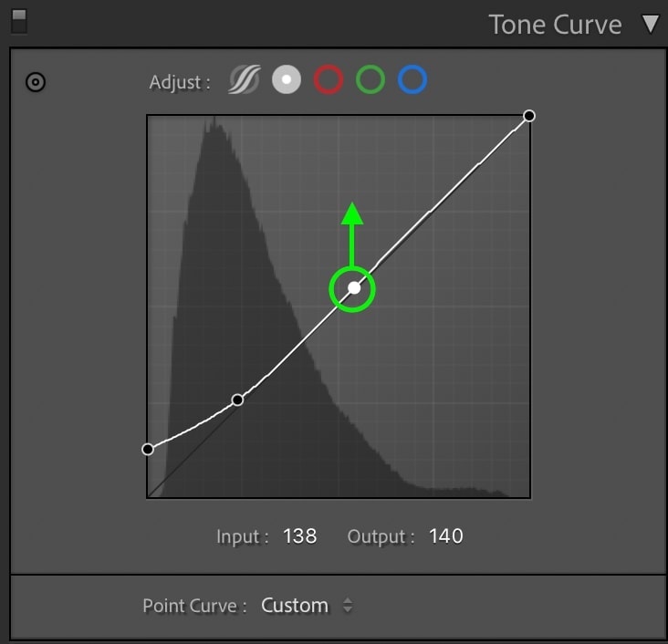The image size is (668, 644).
Task: Edit the Input value 138
Action: click(x=300, y=535)
